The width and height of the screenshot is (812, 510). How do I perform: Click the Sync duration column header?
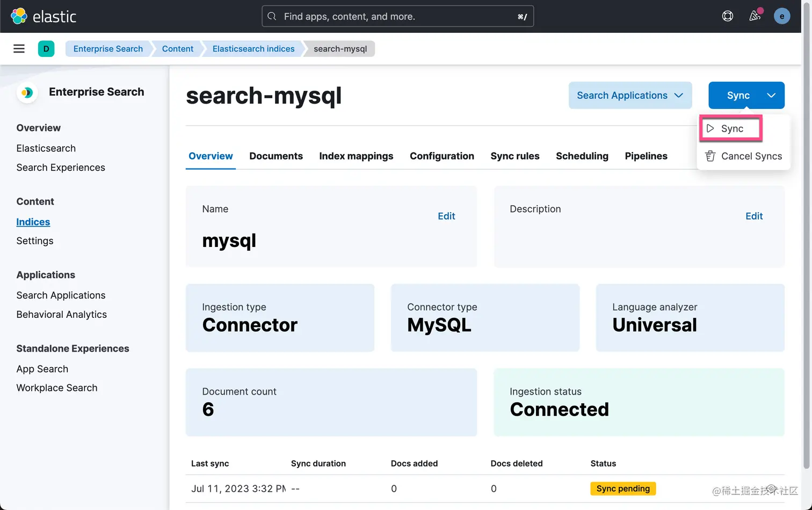coord(318,463)
